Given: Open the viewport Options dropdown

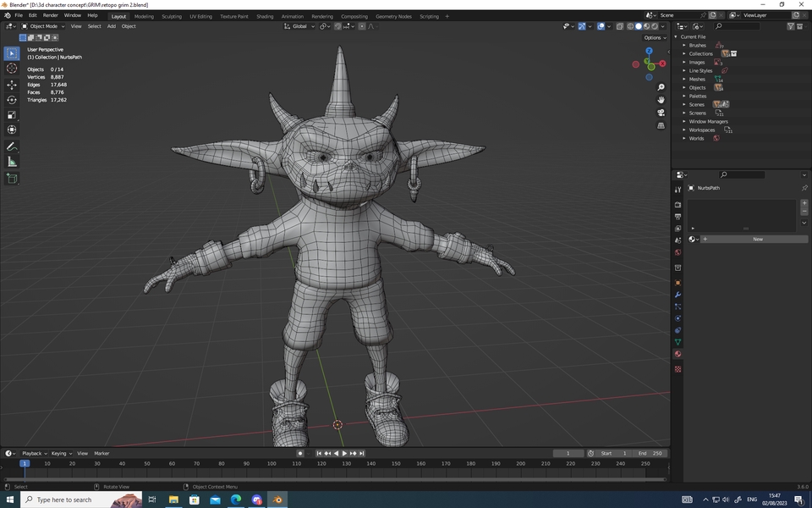Looking at the screenshot, I should (x=655, y=38).
